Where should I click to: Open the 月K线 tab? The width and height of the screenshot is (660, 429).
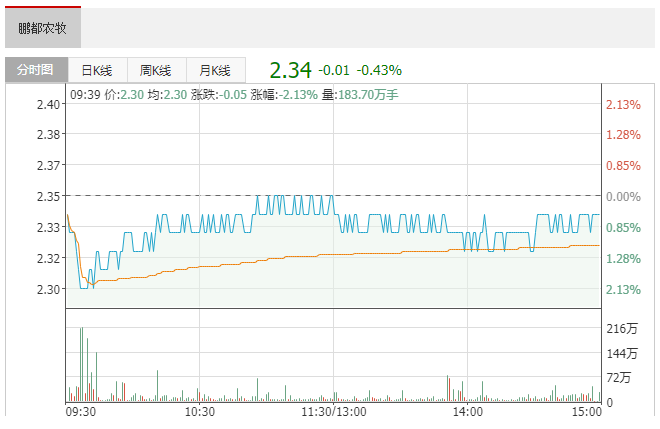coord(216,70)
